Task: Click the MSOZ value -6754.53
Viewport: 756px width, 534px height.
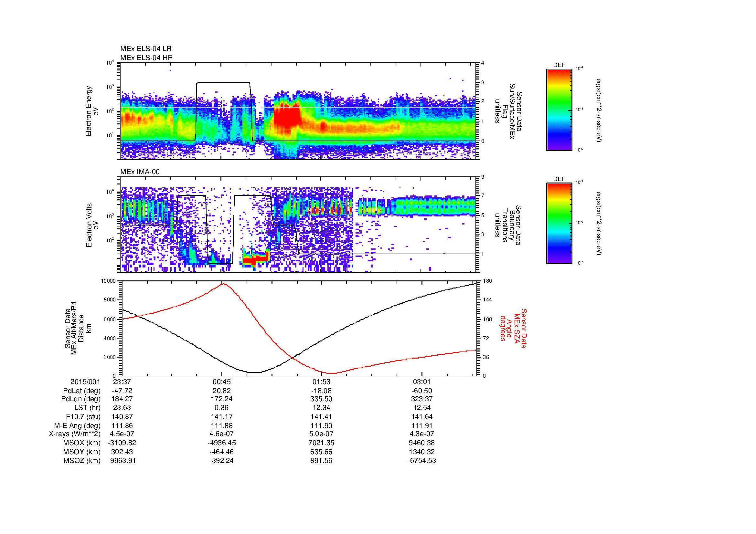Action: (422, 461)
